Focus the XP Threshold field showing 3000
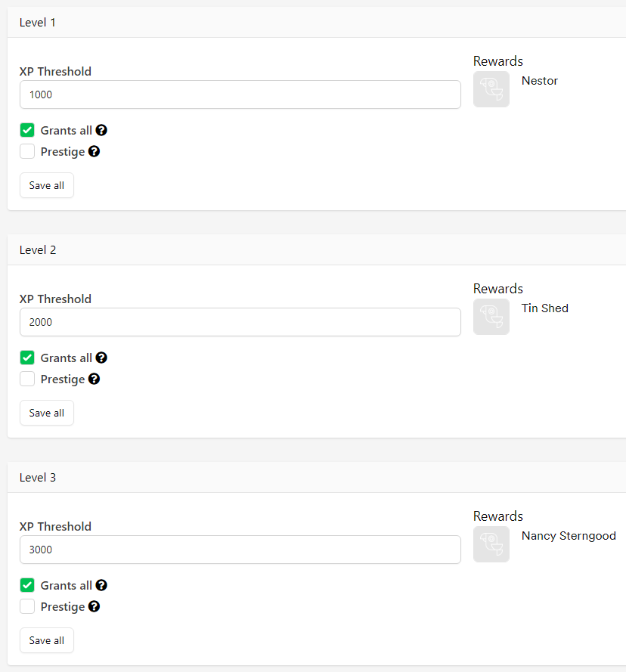The image size is (626, 672). tap(240, 550)
